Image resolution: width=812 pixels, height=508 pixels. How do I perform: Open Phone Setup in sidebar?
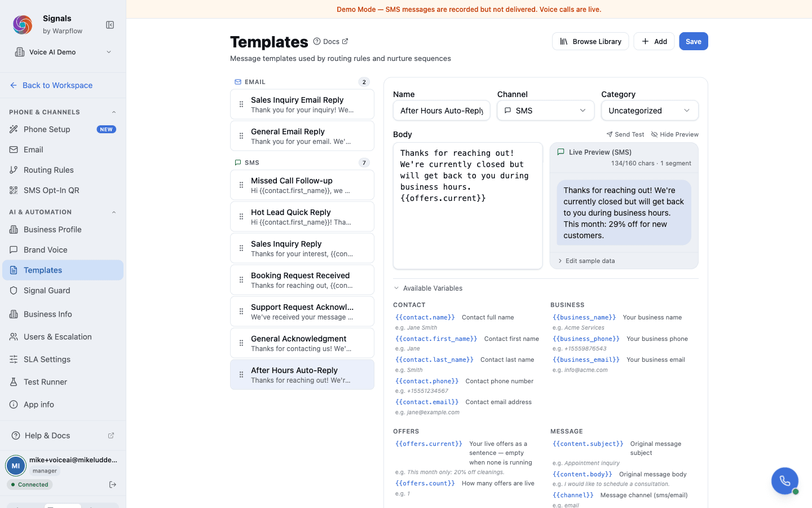pos(63,129)
